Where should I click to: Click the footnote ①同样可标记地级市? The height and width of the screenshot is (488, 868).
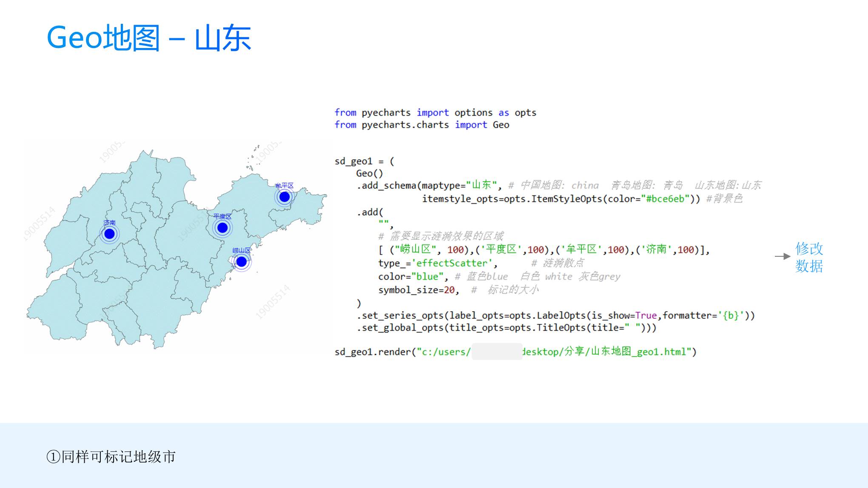click(111, 457)
